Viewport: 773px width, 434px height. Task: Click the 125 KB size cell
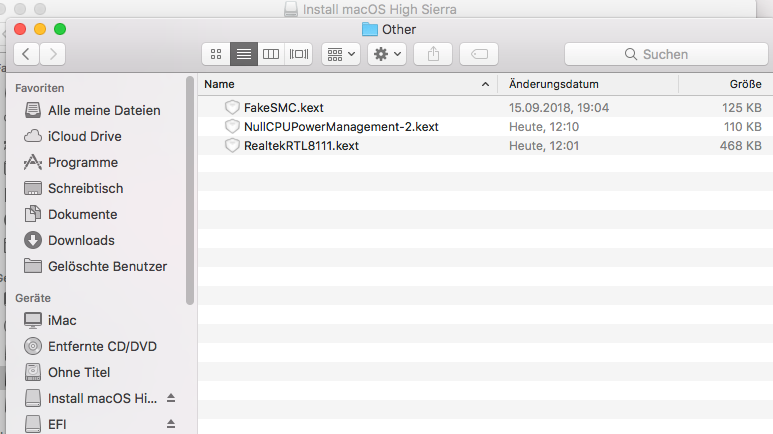(742, 108)
